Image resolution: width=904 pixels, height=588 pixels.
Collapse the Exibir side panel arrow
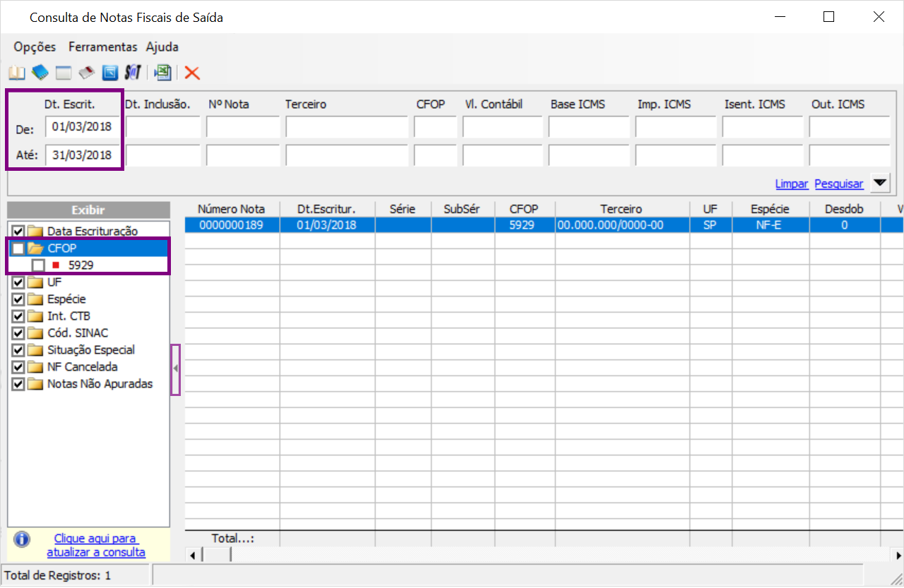(176, 369)
